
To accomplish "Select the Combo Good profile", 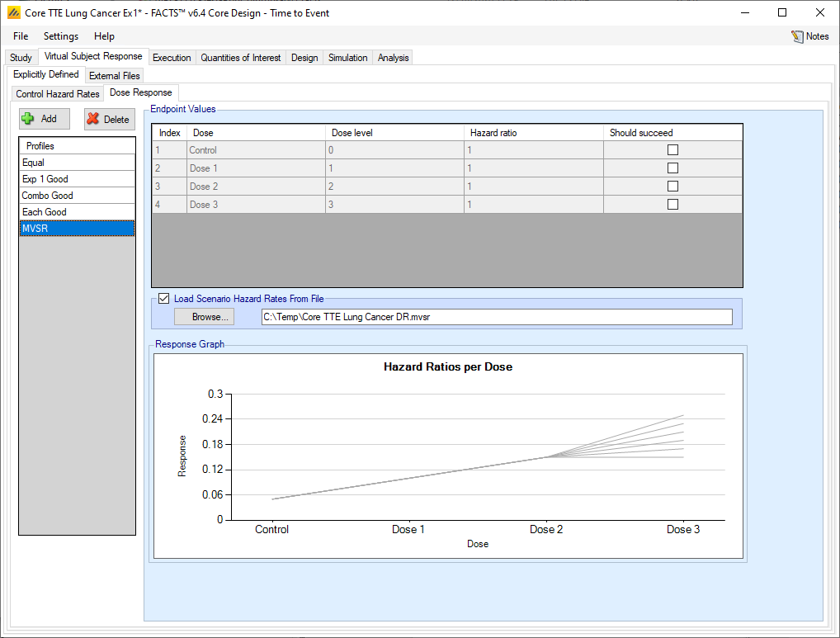I will tap(48, 196).
